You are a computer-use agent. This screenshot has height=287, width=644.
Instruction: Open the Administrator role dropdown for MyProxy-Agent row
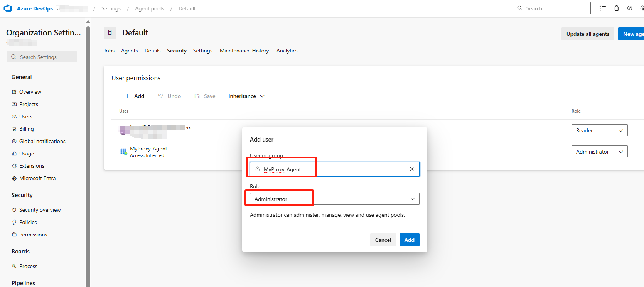[x=599, y=152]
